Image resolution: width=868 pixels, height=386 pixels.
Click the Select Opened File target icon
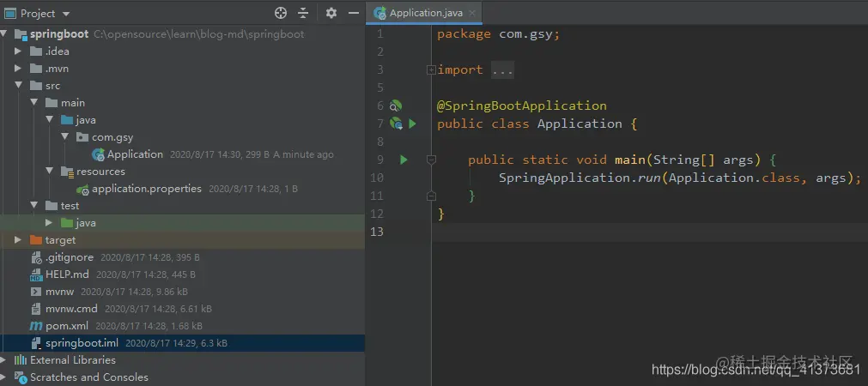click(x=281, y=13)
